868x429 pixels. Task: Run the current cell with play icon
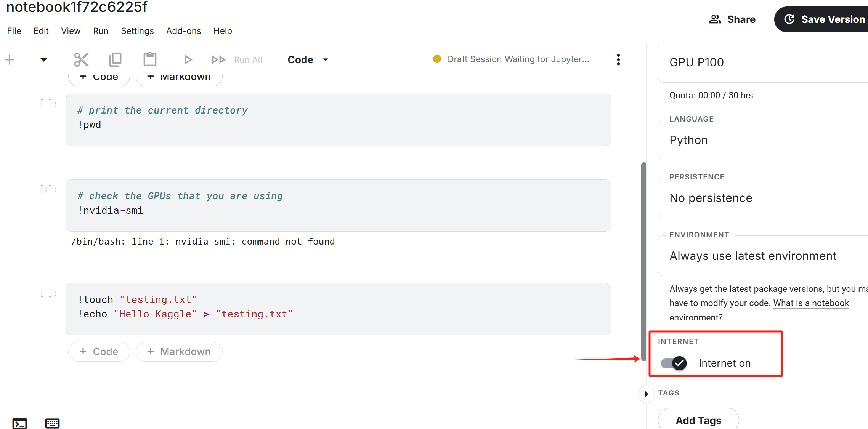tap(188, 59)
